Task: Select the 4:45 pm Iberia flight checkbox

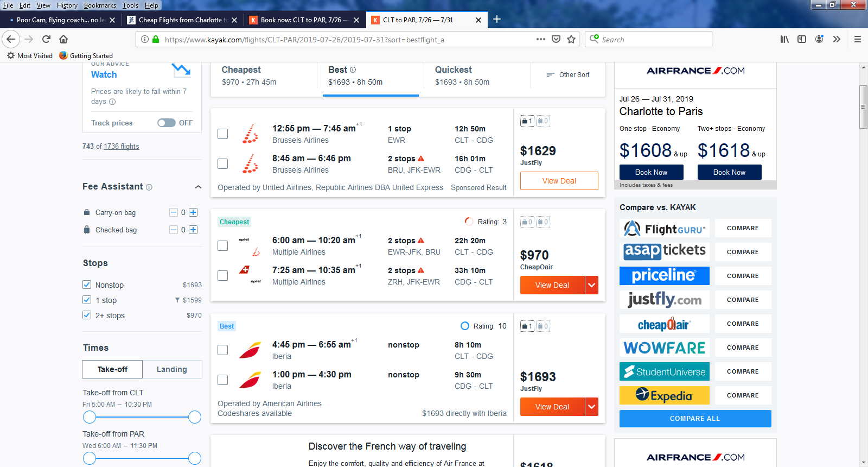Action: [x=222, y=350]
